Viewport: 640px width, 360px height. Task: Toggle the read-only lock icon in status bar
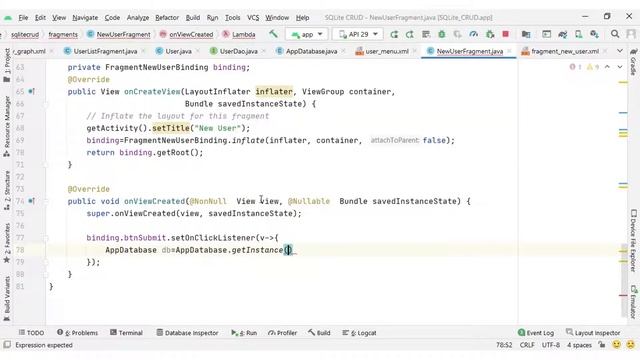[x=602, y=345]
